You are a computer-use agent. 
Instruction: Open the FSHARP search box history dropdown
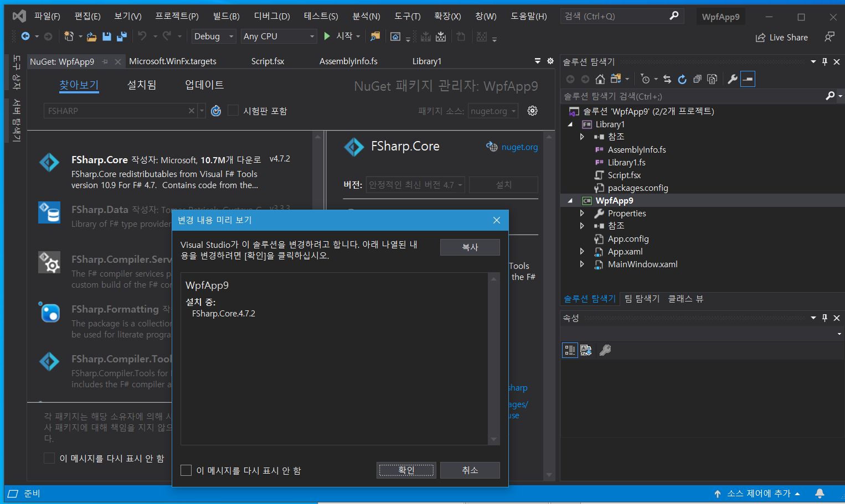[202, 111]
